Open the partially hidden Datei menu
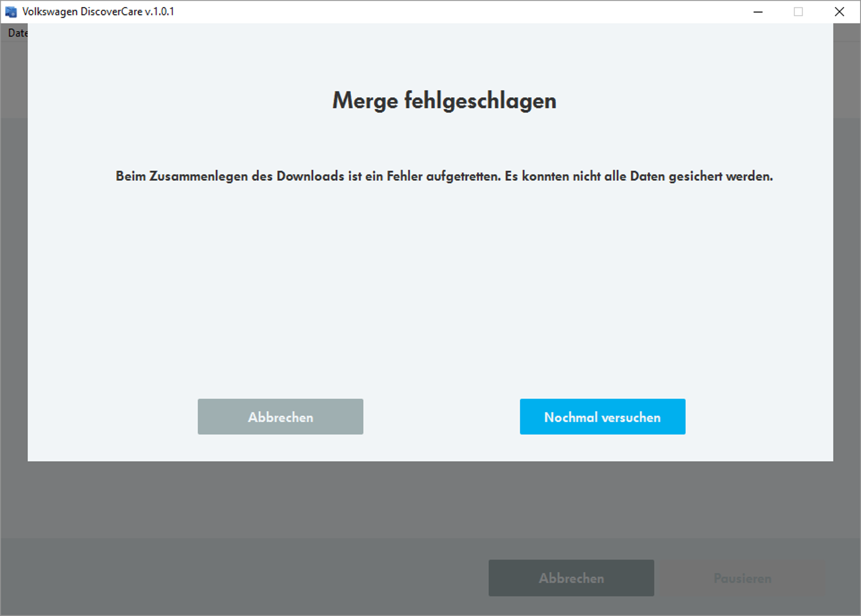The width and height of the screenshot is (861, 616). [17, 33]
